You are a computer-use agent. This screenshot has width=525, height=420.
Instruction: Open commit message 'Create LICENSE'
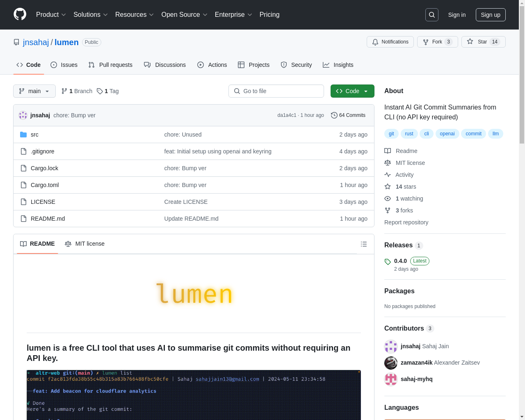point(186,202)
